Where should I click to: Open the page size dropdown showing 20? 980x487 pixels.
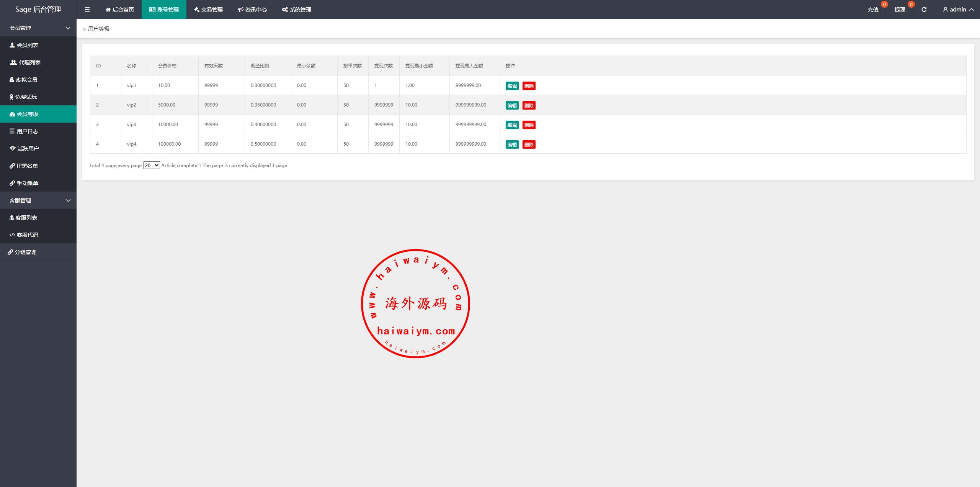click(151, 165)
